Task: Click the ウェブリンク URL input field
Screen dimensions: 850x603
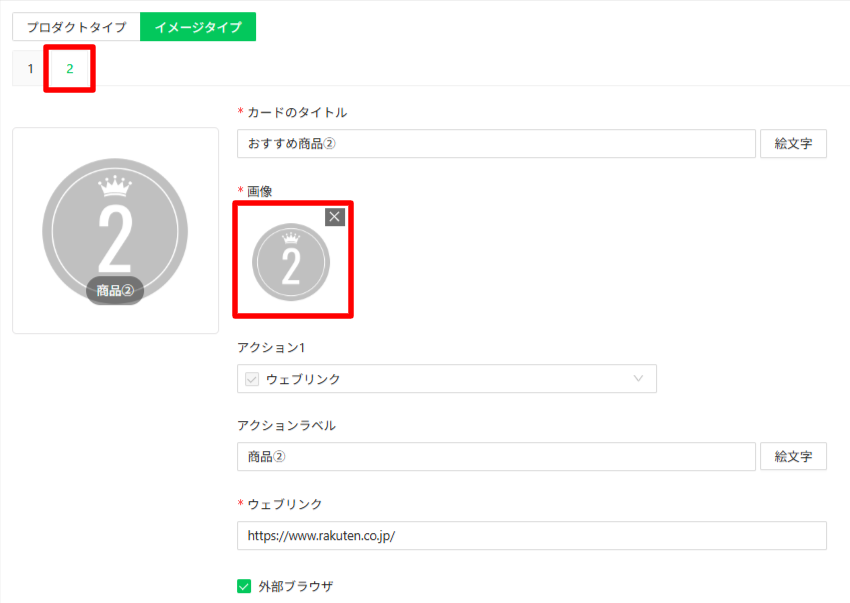Action: click(x=531, y=536)
